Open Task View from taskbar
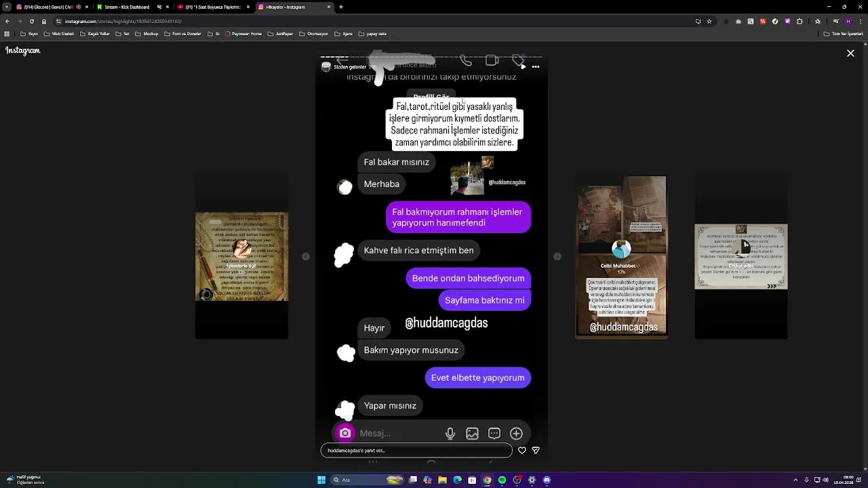 [x=412, y=480]
